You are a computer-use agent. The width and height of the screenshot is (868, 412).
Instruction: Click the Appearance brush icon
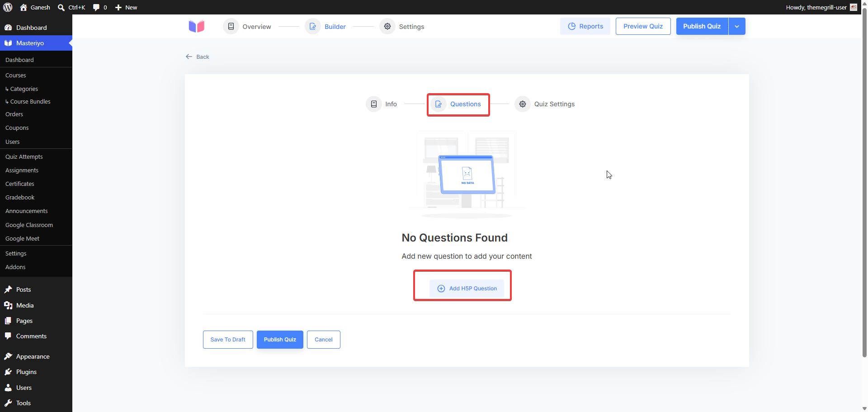(x=8, y=356)
